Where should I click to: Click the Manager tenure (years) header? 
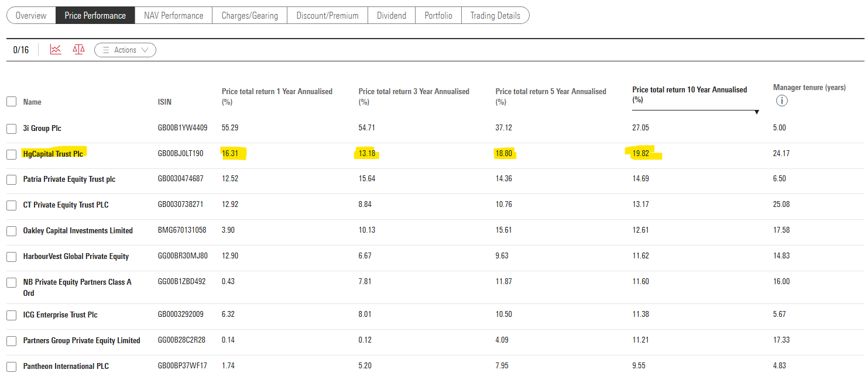pyautogui.click(x=809, y=88)
